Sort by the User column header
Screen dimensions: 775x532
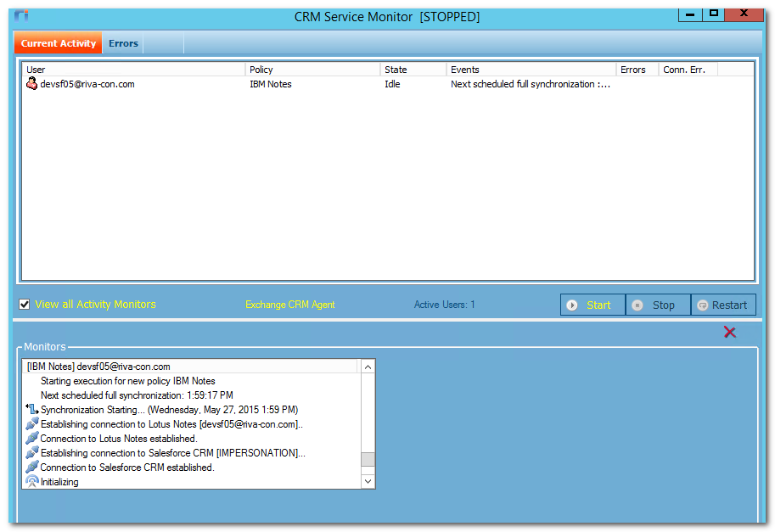click(133, 70)
